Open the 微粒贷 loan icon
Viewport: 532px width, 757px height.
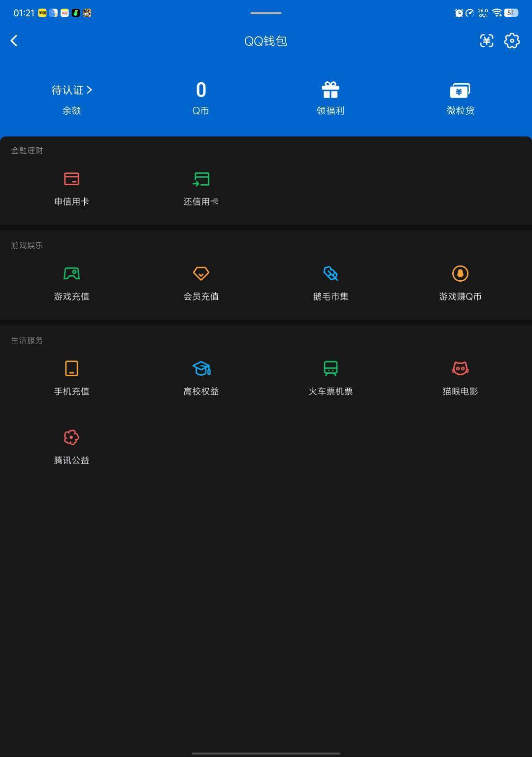point(460,91)
